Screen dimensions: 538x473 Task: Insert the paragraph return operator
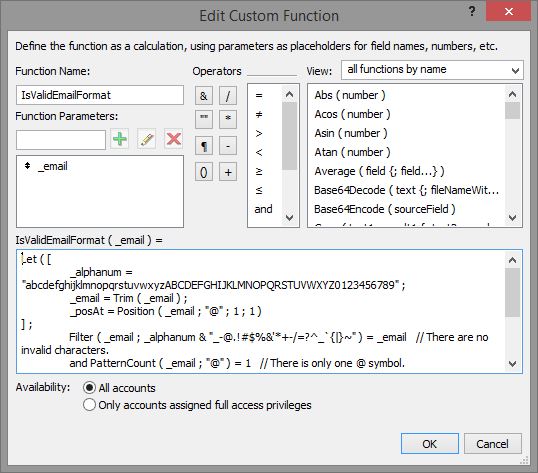coord(204,146)
